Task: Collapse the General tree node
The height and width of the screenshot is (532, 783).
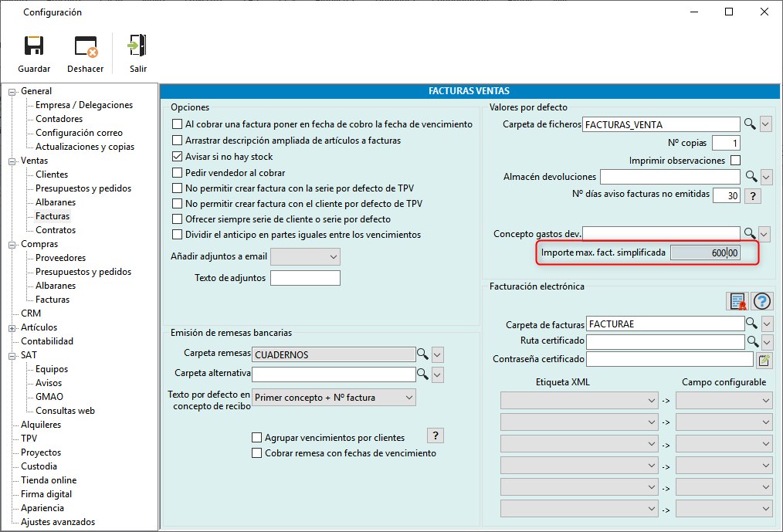Action: point(12,92)
